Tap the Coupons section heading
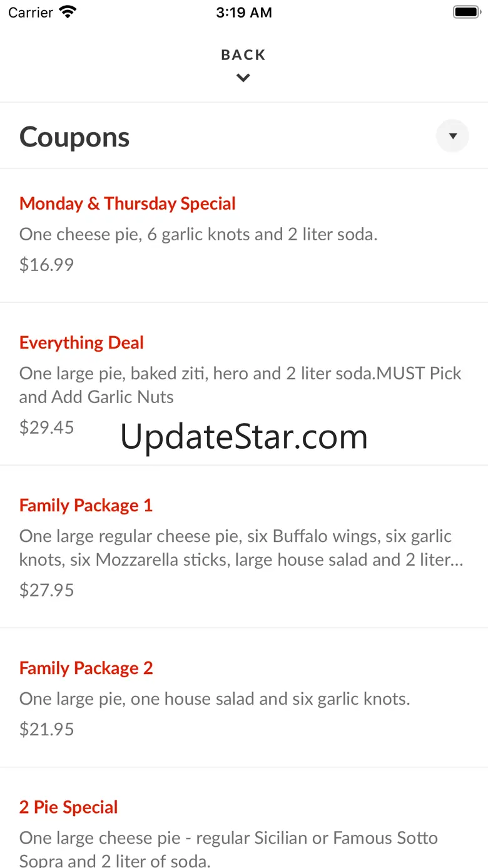Viewport: 488px width, 868px height. click(74, 137)
